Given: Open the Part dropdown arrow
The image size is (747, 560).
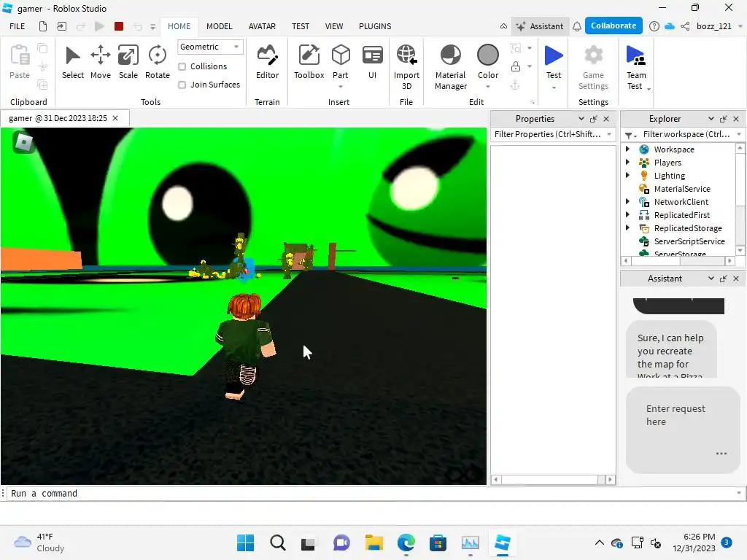Looking at the screenshot, I should click(x=341, y=87).
